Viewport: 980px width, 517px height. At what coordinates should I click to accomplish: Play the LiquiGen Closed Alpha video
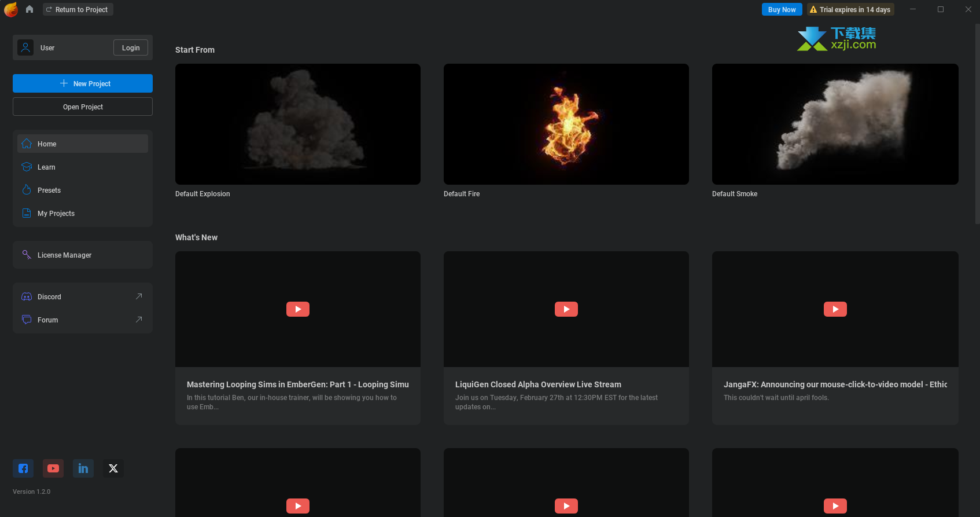coord(566,309)
